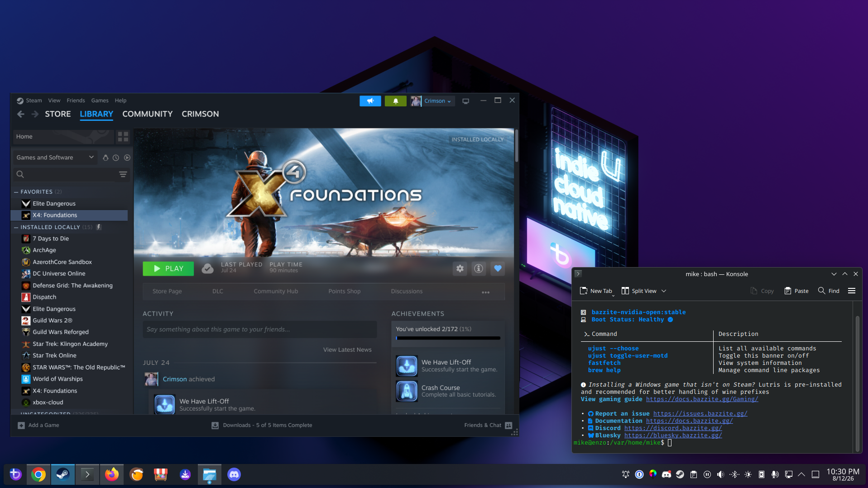Show hidden system tray icons
The image size is (868, 488).
pyautogui.click(x=801, y=474)
